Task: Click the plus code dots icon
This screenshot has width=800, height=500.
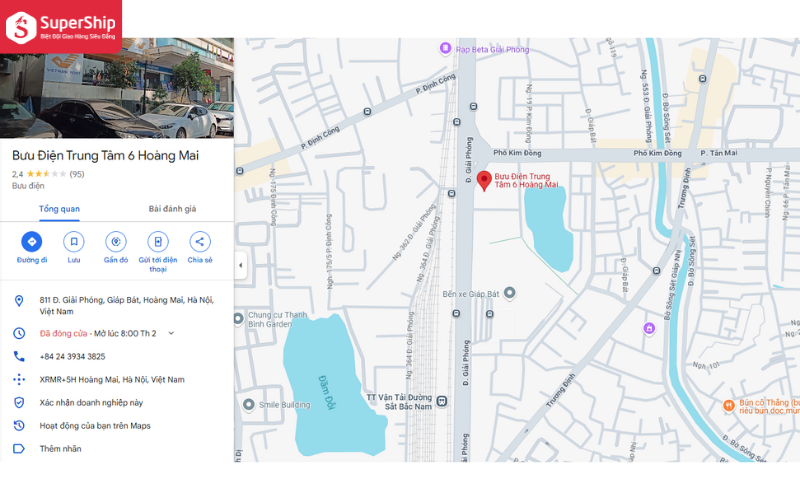Action: (x=19, y=379)
